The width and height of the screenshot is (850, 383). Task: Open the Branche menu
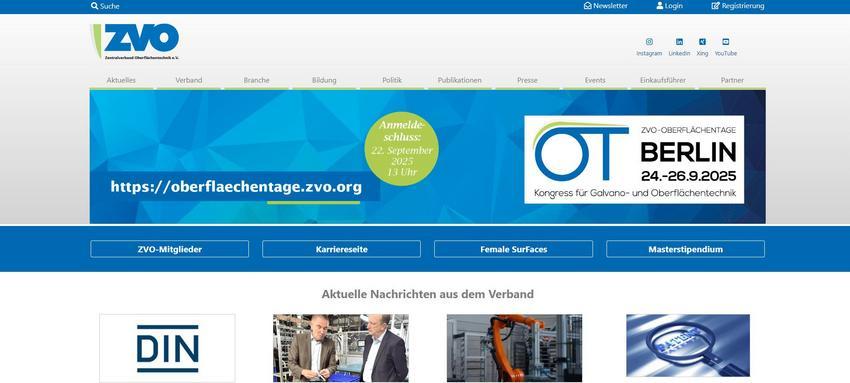256,80
